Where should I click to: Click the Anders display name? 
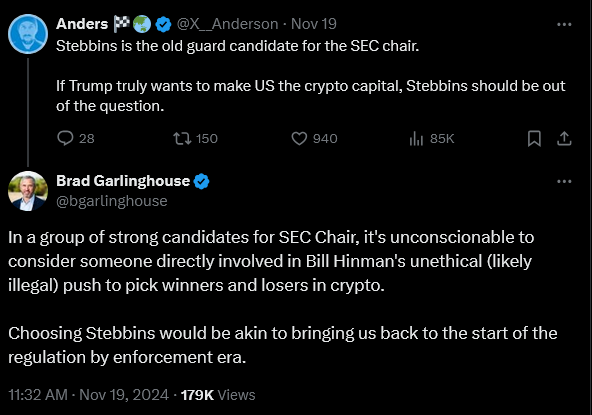[82, 24]
